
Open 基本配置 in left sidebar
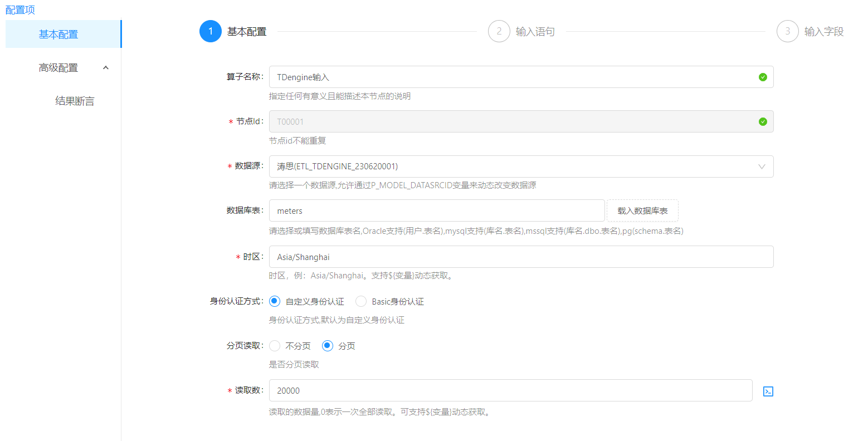tap(58, 35)
